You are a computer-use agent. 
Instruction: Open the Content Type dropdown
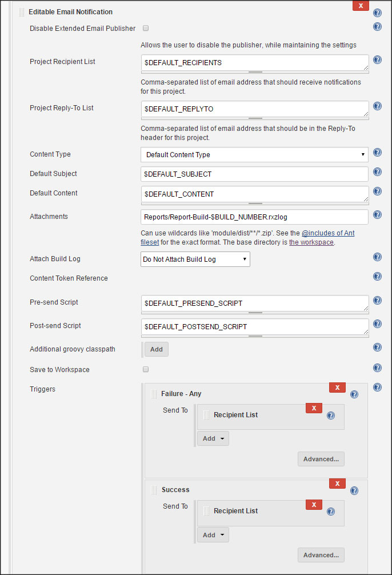[254, 154]
